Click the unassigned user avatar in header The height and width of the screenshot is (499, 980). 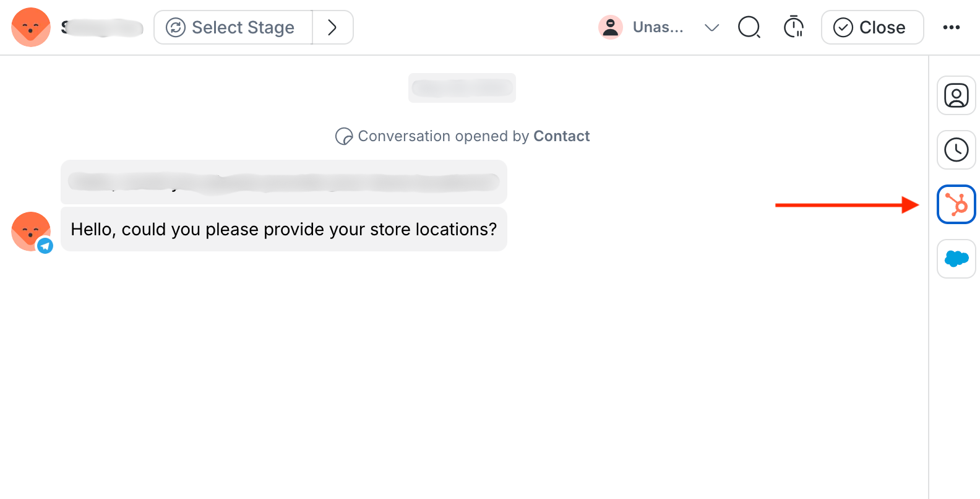[x=610, y=27]
